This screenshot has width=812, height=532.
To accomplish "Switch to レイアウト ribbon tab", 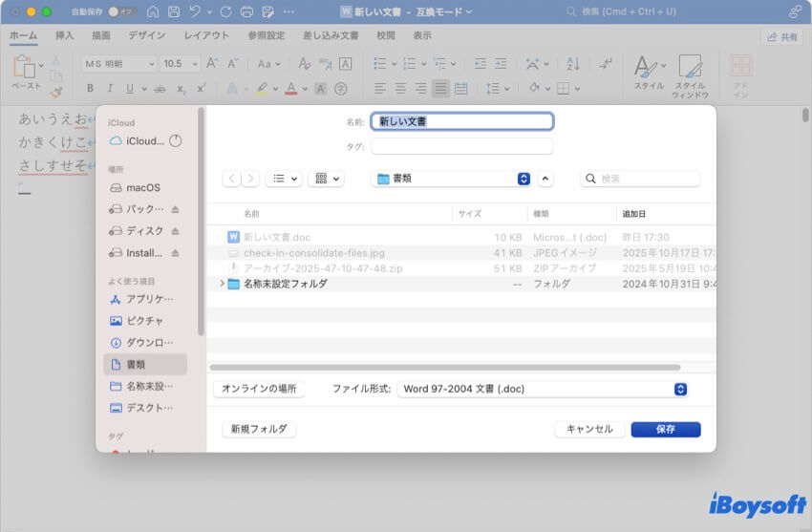I will click(206, 35).
